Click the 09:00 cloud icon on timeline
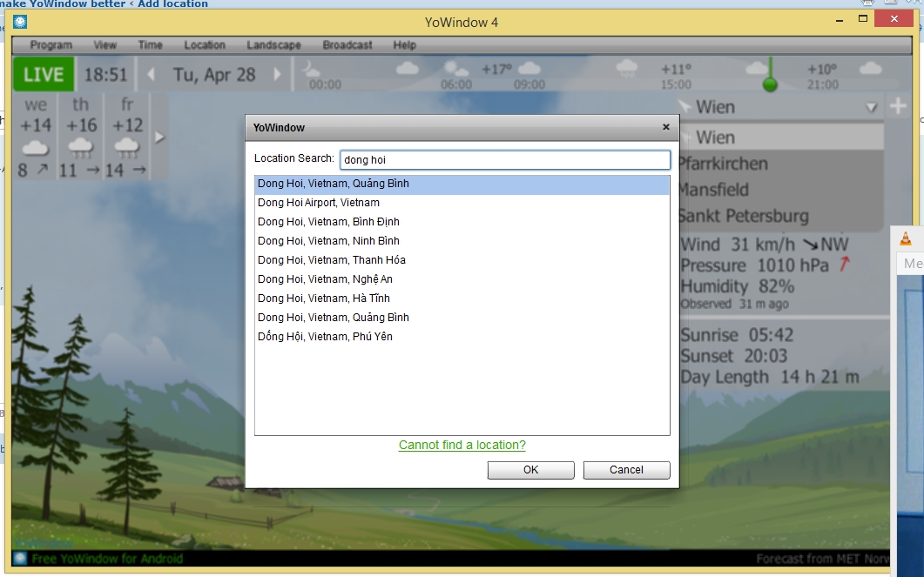This screenshot has height=577, width=924. pyautogui.click(x=529, y=68)
